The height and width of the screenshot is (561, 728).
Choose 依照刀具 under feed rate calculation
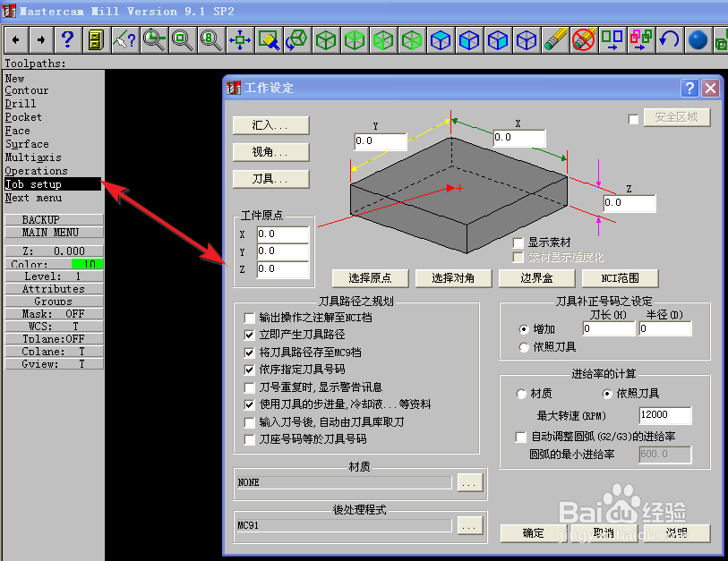pos(607,394)
